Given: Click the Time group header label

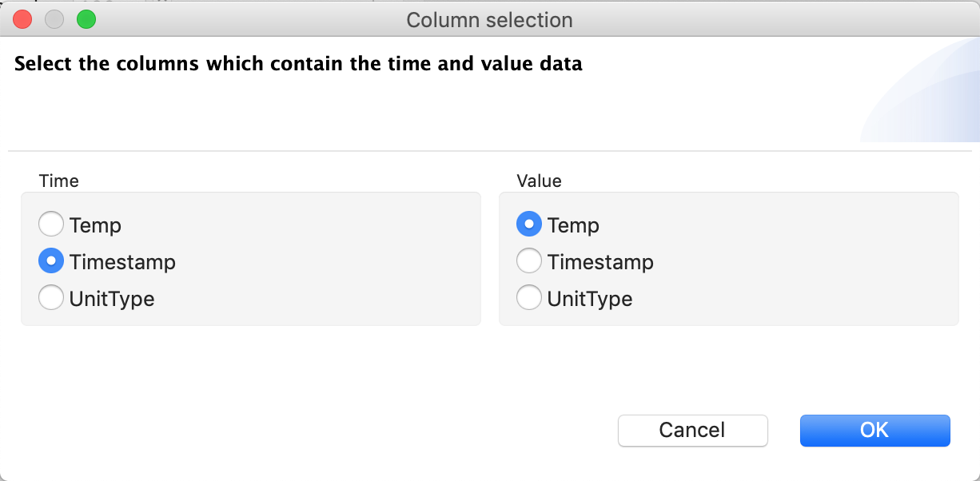Looking at the screenshot, I should click(x=59, y=181).
